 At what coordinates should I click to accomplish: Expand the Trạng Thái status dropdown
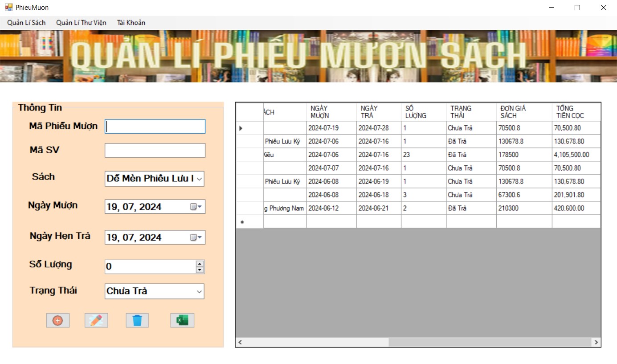199,292
